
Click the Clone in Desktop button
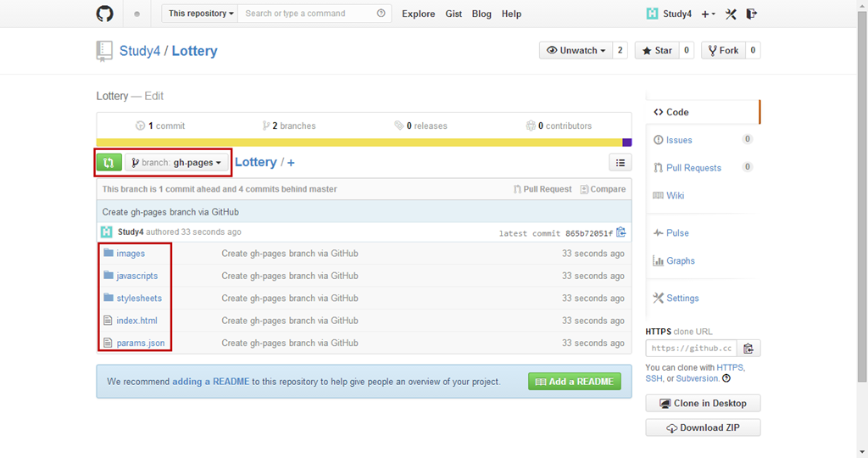click(x=703, y=403)
